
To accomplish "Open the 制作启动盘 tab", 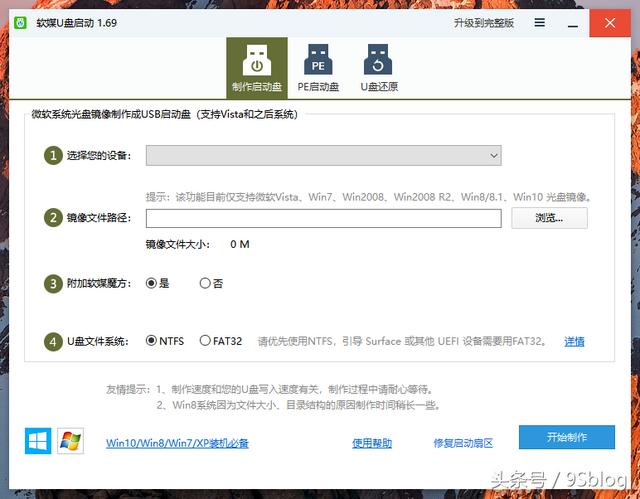I will (x=257, y=68).
